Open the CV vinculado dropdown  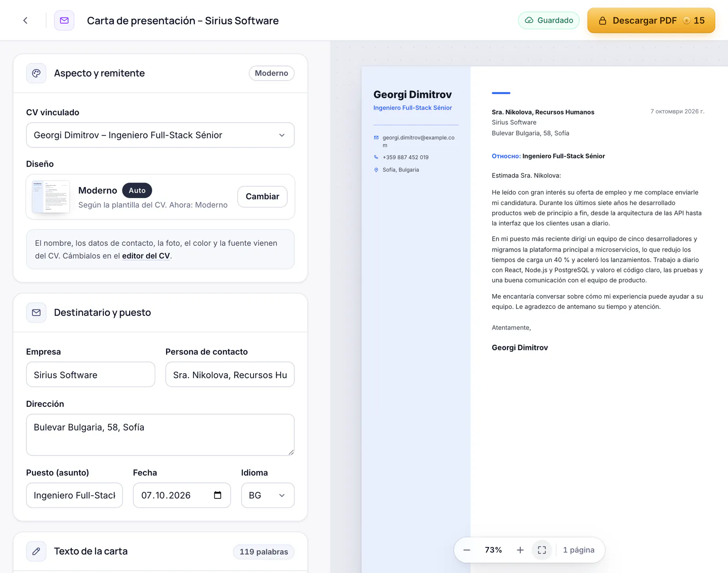(x=160, y=135)
